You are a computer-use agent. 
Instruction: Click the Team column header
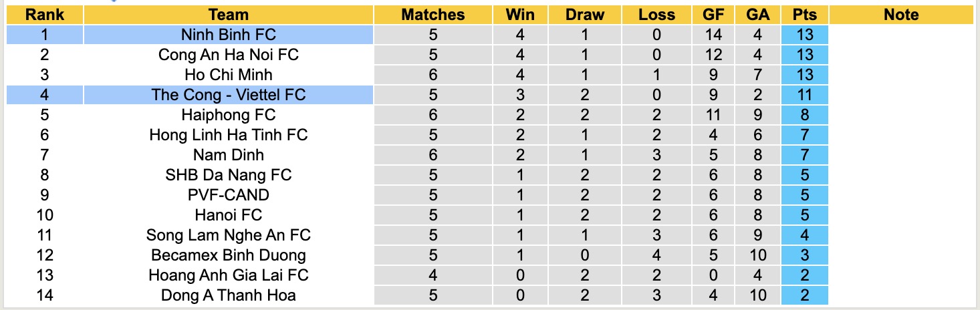[x=229, y=15]
